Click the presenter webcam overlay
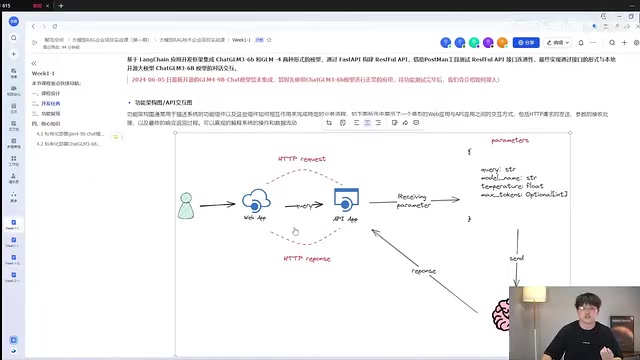The image size is (640, 360). coord(574,323)
